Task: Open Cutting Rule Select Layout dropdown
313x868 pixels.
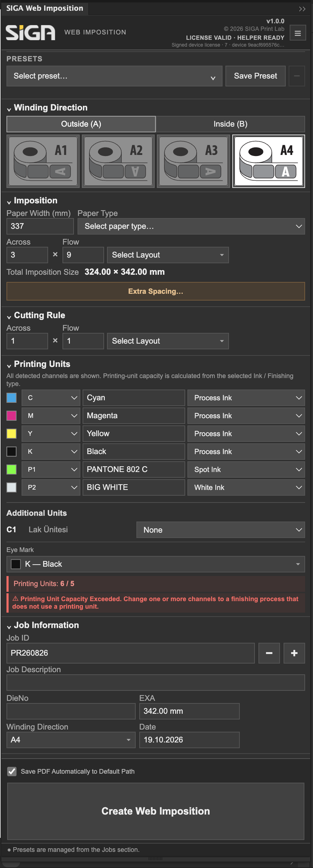Action: pyautogui.click(x=168, y=341)
